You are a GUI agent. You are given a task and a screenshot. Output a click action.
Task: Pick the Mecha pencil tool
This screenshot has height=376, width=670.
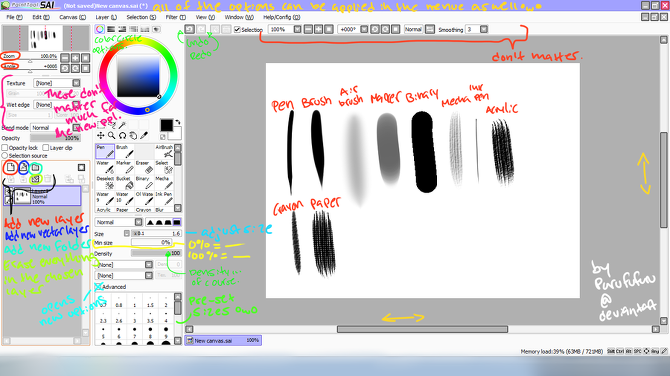pos(164,183)
